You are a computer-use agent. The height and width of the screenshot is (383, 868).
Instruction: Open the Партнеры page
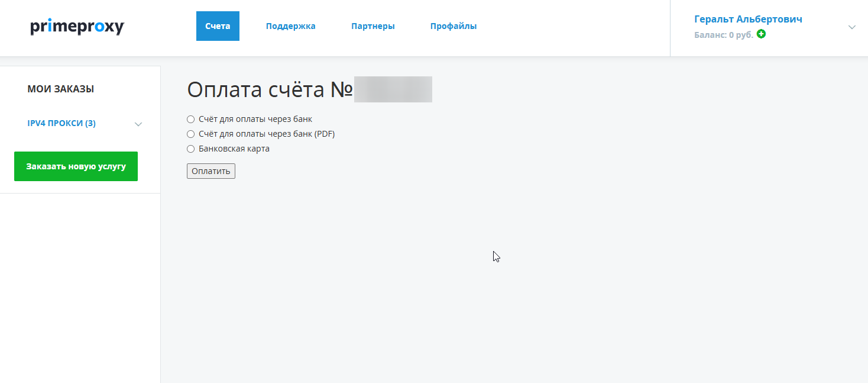click(x=373, y=26)
